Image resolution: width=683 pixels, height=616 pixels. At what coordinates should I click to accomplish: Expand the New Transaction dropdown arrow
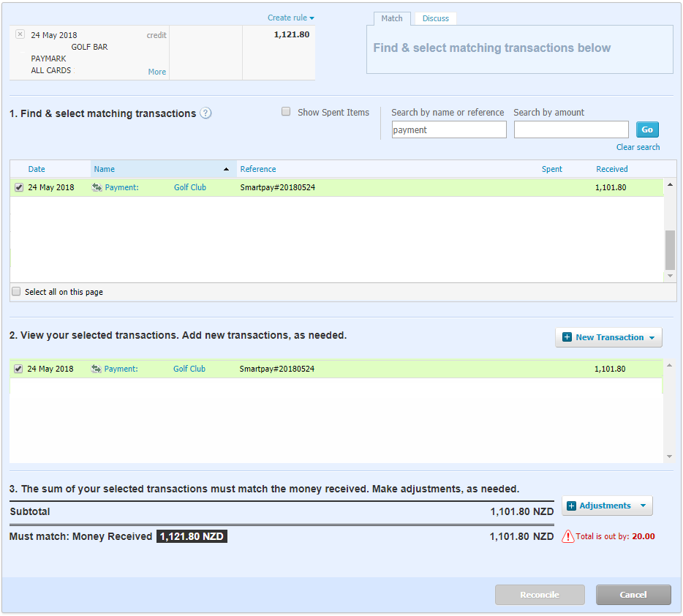coord(652,337)
